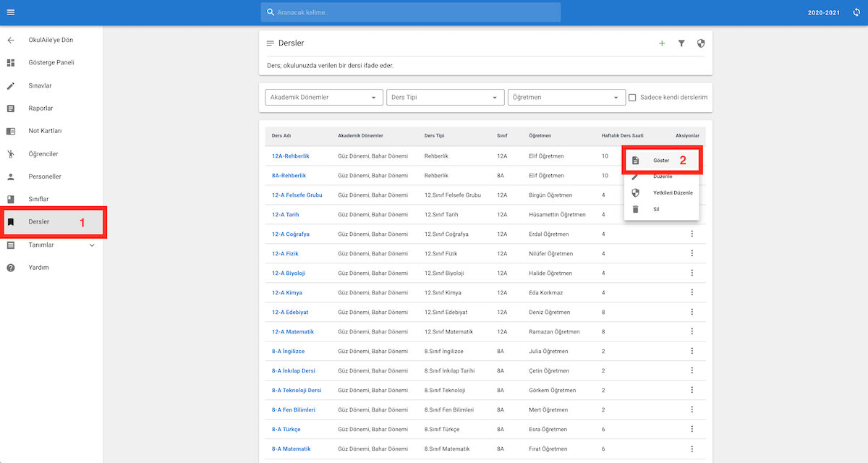
Task: Open the 8-A Teknoloji Dersi link
Action: point(297,390)
